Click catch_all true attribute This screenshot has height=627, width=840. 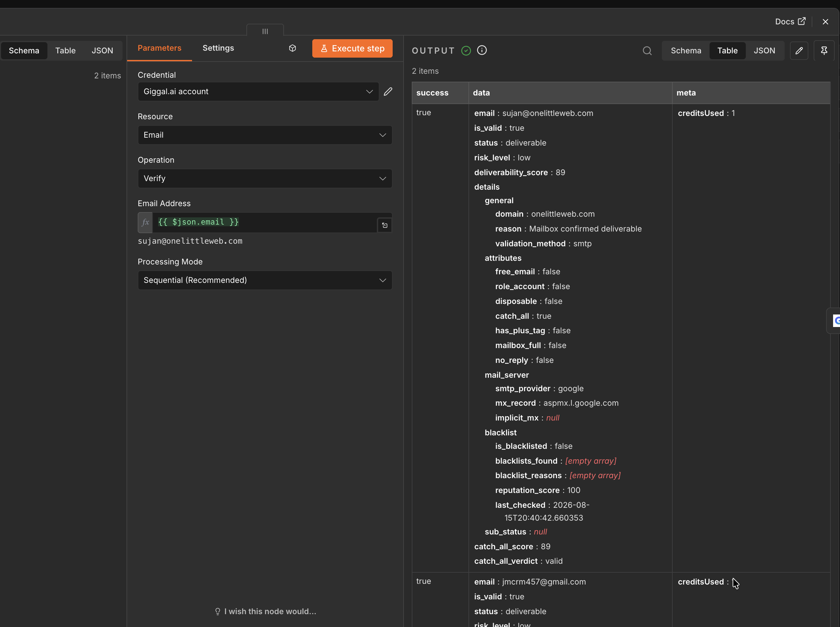coord(523,316)
